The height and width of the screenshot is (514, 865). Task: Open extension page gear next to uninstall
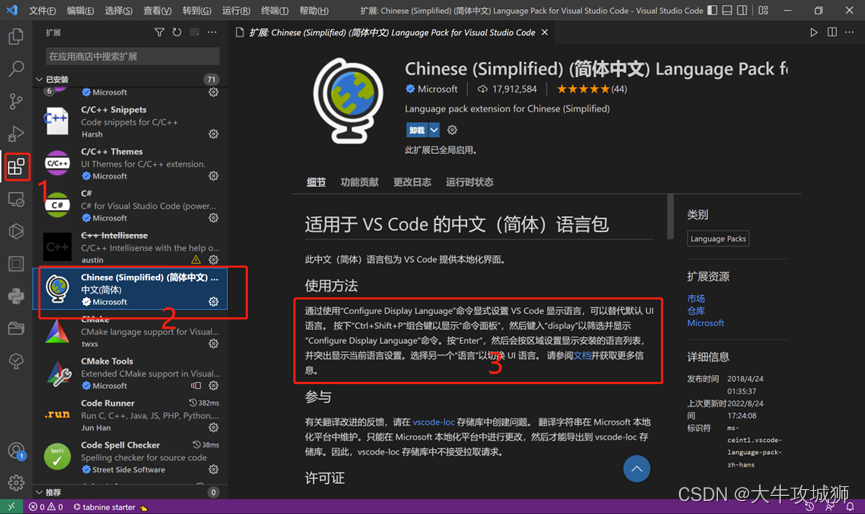click(452, 130)
